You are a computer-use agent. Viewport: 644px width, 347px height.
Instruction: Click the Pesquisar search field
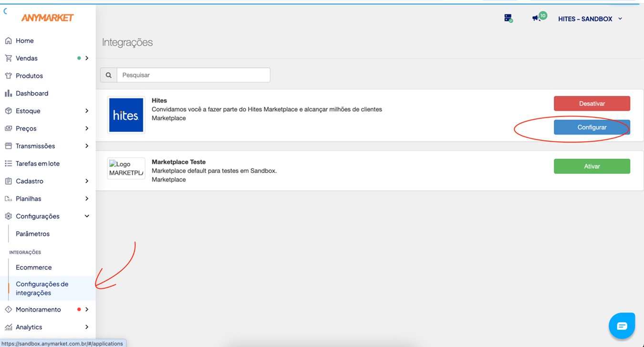tap(194, 75)
